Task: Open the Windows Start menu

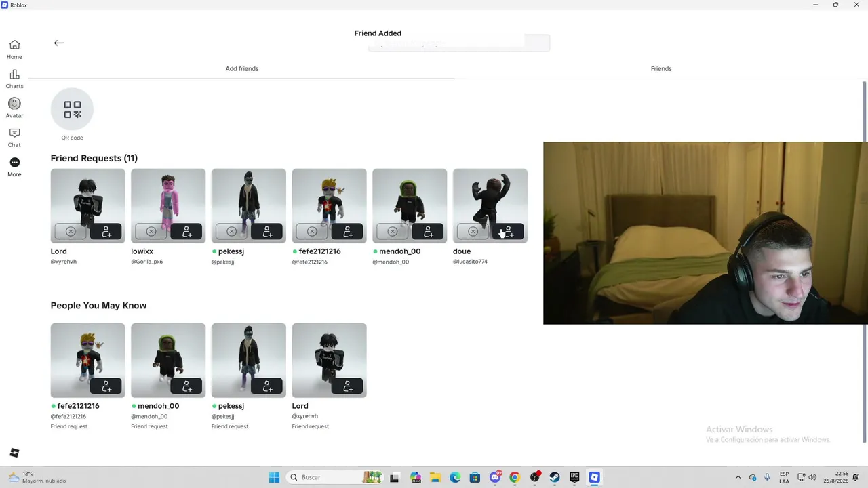Action: (274, 477)
